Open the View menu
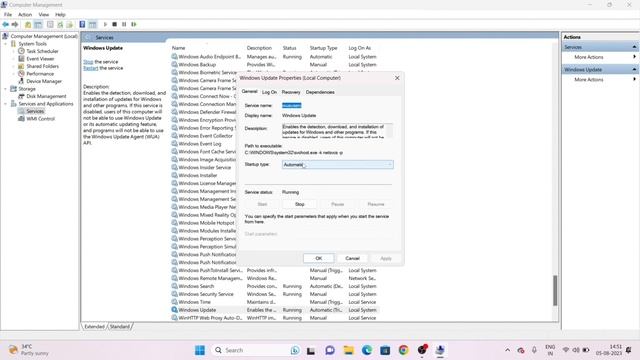 pyautogui.click(x=44, y=15)
